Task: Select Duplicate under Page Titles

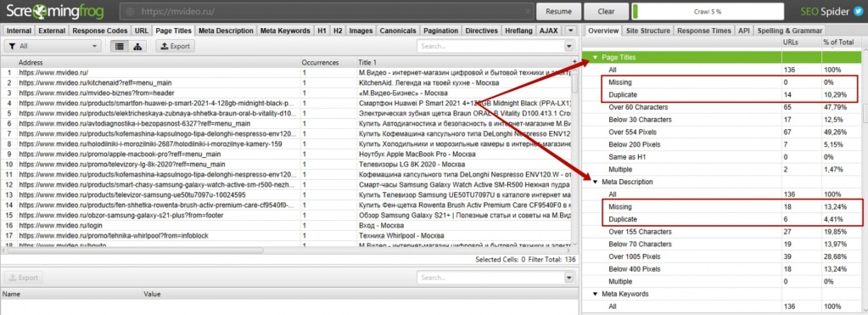Action: click(x=722, y=94)
